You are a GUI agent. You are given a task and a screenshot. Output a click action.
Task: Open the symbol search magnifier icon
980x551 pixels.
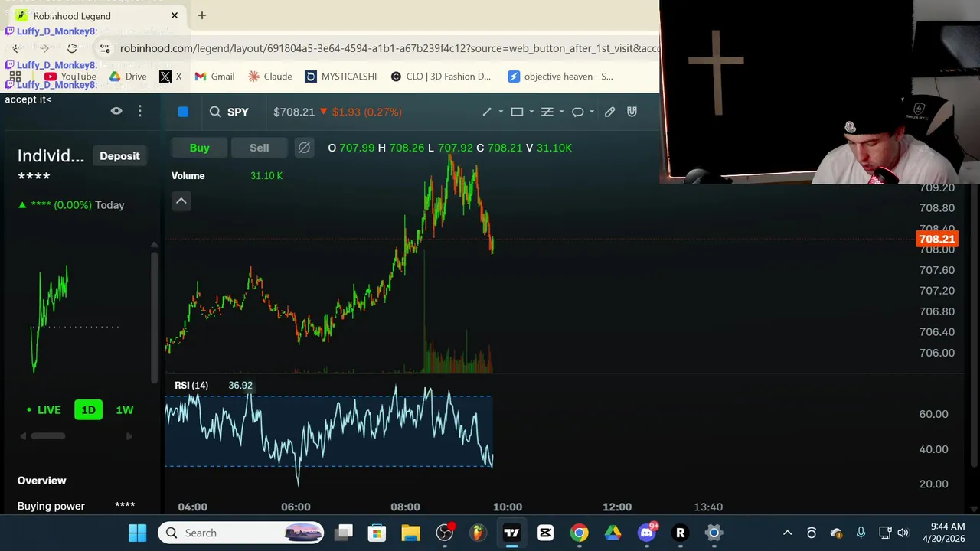[215, 112]
